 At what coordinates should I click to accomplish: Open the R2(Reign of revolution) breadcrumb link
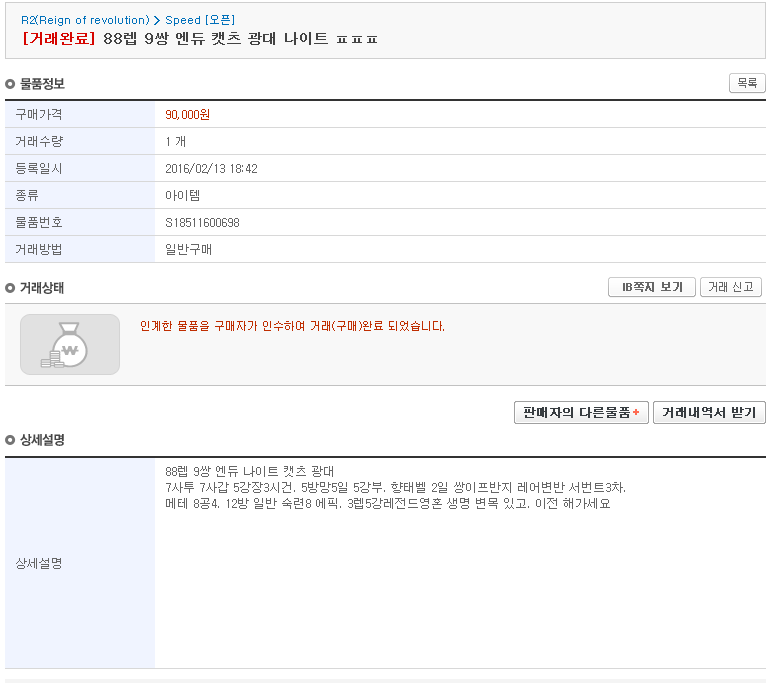(x=85, y=20)
